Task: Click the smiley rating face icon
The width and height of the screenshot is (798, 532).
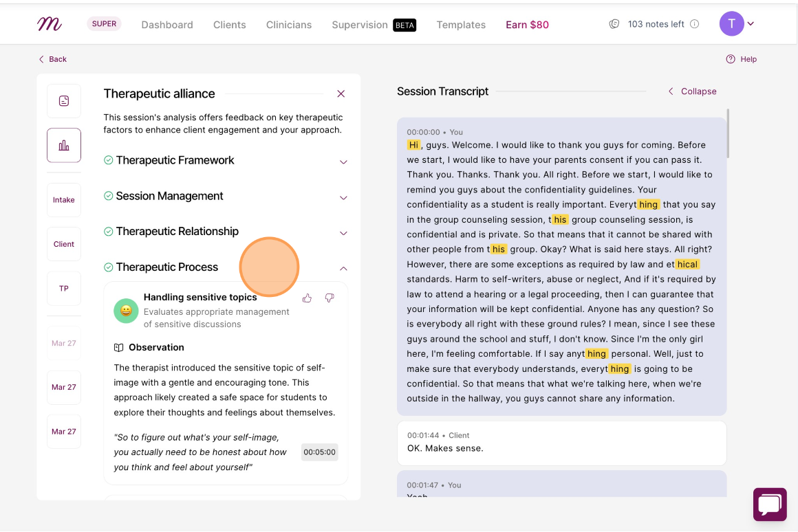Action: click(x=126, y=310)
